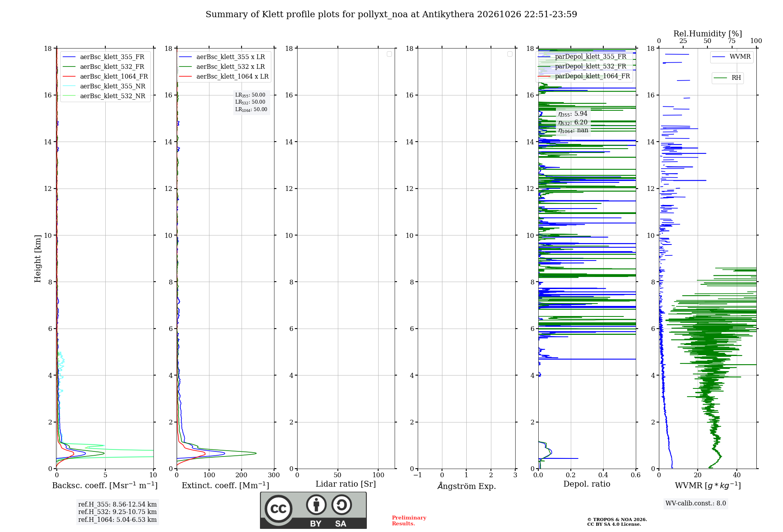Image resolution: width=783 pixels, height=532 pixels.
Task: Click the aerBsc_klett_1064_FR legend entry
Action: point(105,76)
